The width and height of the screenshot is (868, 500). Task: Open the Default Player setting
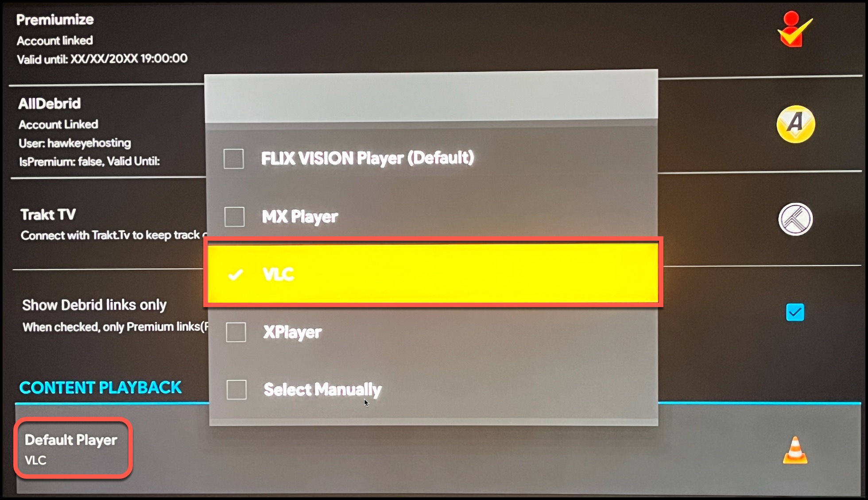pyautogui.click(x=74, y=449)
